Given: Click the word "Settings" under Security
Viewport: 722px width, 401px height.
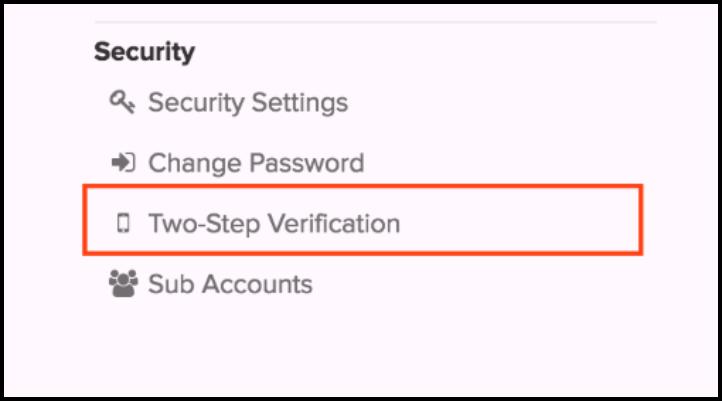Looking at the screenshot, I should 300,102.
